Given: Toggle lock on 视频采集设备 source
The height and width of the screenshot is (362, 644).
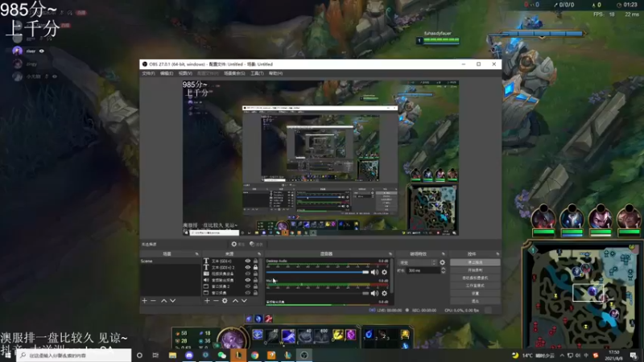Looking at the screenshot, I should 255,274.
